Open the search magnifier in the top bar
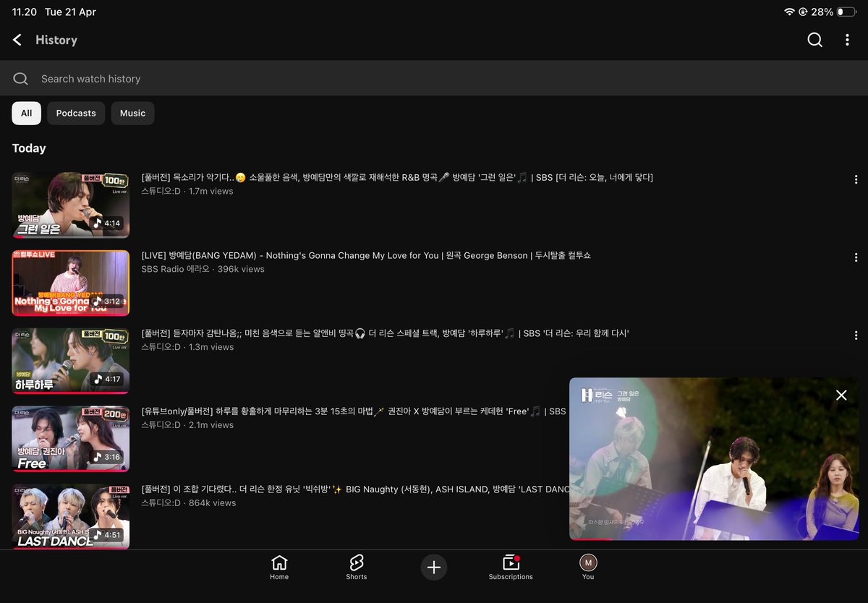This screenshot has width=868, height=603. point(815,40)
